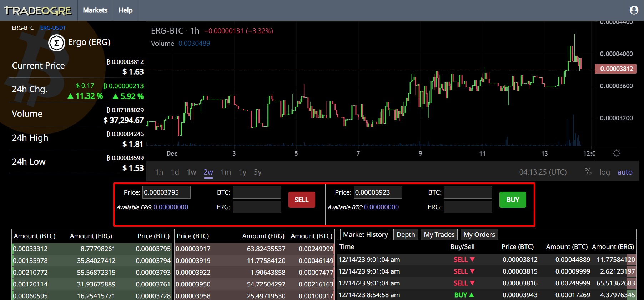Select the ERG-BTC pair
Screen dimensions: 644x300
pyautogui.click(x=23, y=27)
